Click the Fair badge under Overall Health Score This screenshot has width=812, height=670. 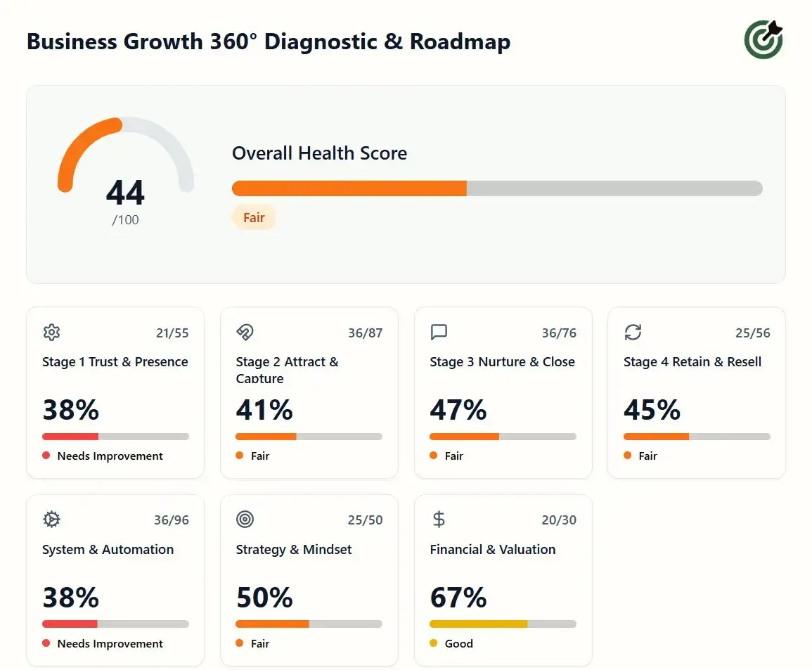click(x=254, y=217)
